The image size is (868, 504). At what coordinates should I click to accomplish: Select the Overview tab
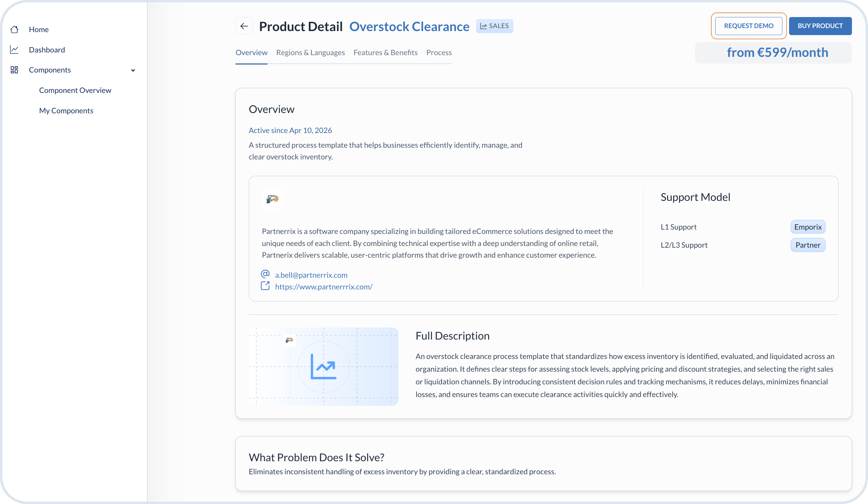251,52
